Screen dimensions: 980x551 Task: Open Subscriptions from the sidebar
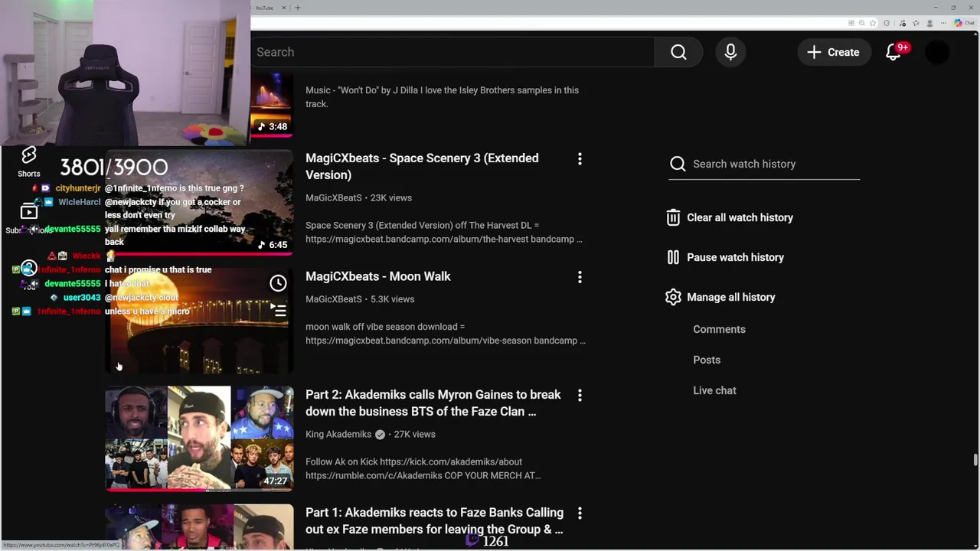[x=29, y=218]
